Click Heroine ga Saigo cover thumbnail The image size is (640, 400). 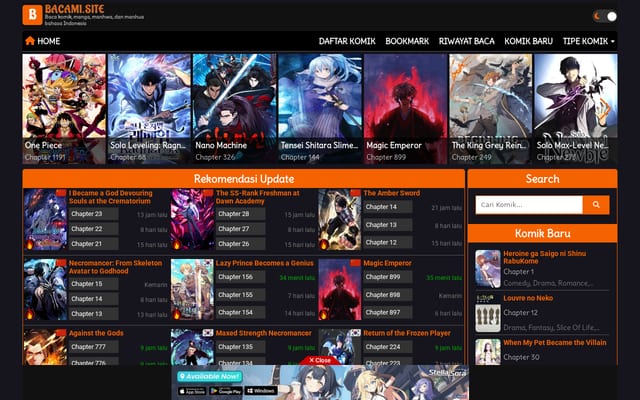tap(488, 269)
